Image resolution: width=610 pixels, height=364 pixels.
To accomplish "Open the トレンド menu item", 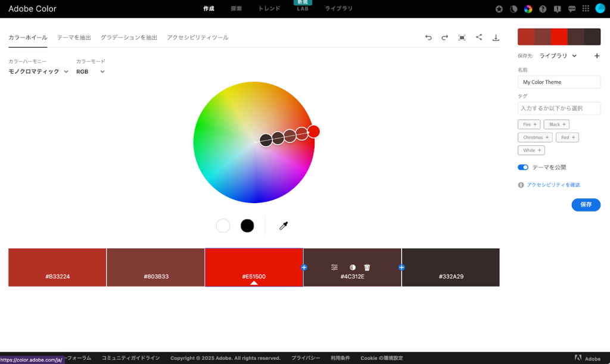I will pos(269,9).
